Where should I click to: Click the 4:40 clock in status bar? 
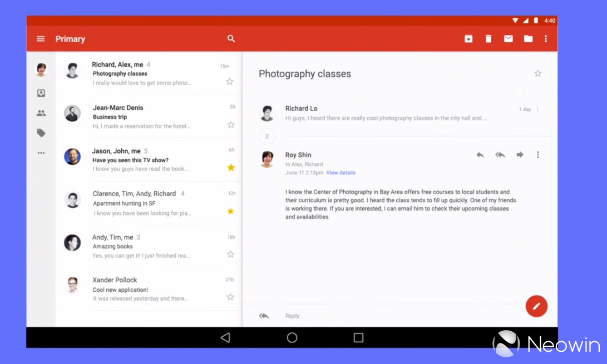(550, 21)
